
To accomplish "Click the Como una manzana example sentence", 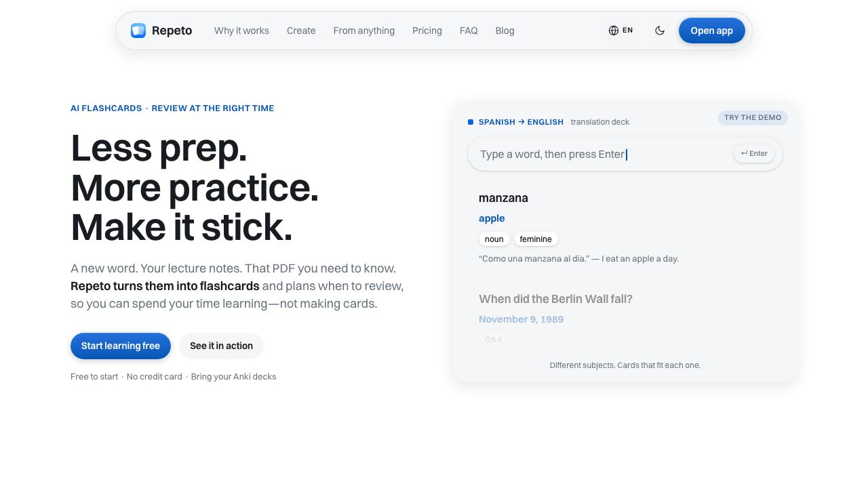I will (578, 258).
